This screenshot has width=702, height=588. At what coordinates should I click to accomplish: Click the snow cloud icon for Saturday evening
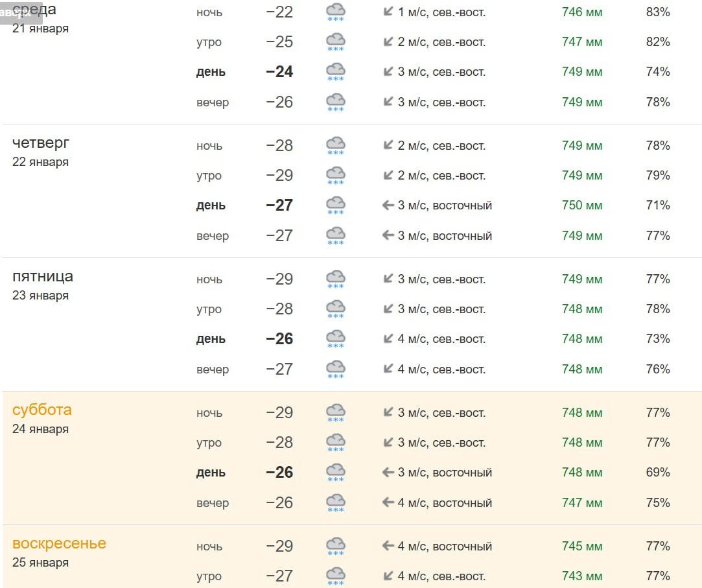click(335, 503)
